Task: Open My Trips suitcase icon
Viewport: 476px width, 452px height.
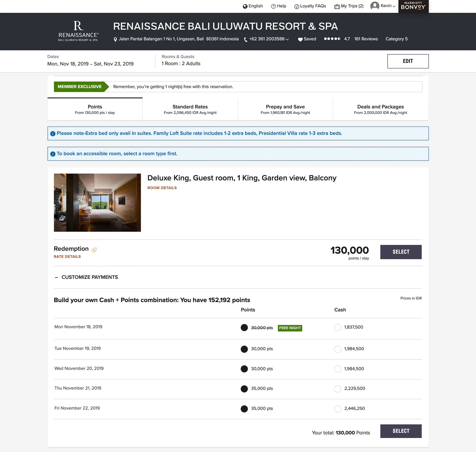Action: (337, 7)
